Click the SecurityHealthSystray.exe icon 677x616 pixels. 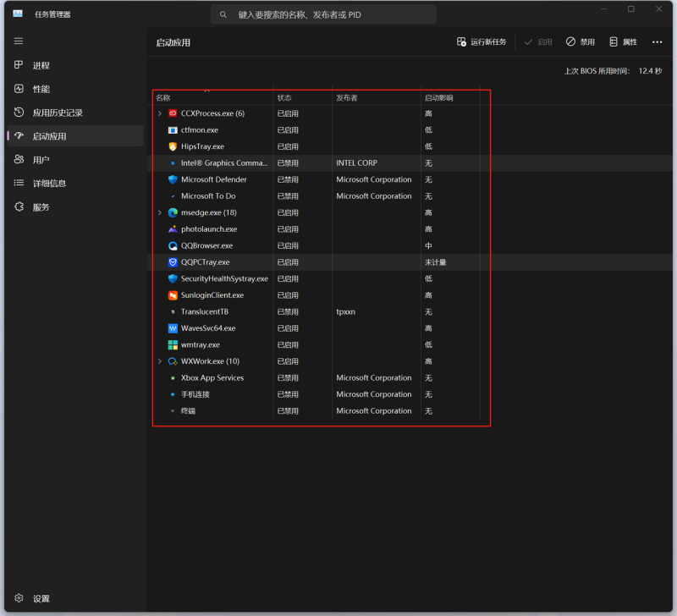[173, 279]
